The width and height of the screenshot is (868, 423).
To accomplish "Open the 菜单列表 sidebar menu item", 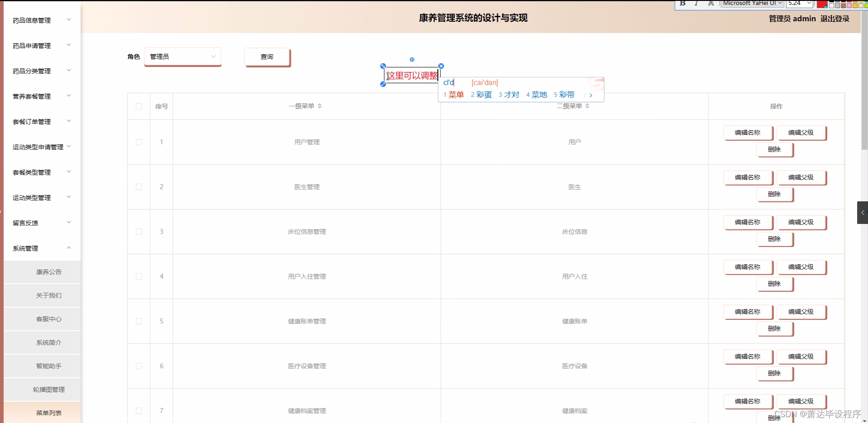I will [x=49, y=413].
